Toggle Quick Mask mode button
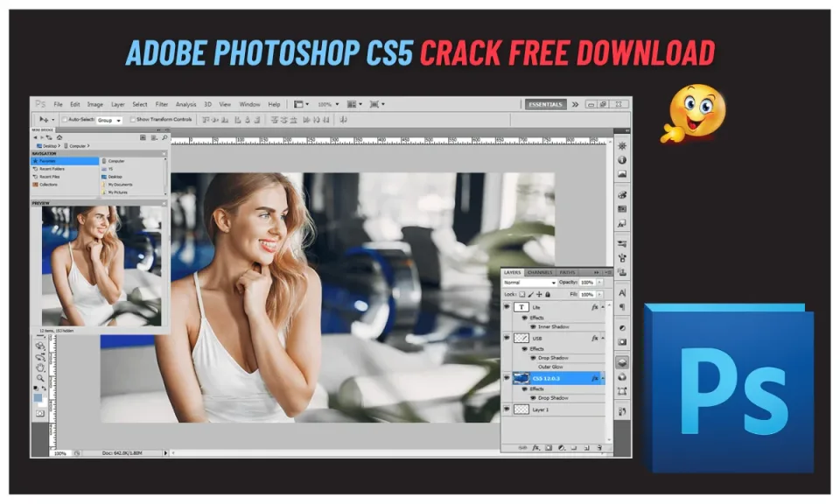Screen dimensions: 840x504 40,414
